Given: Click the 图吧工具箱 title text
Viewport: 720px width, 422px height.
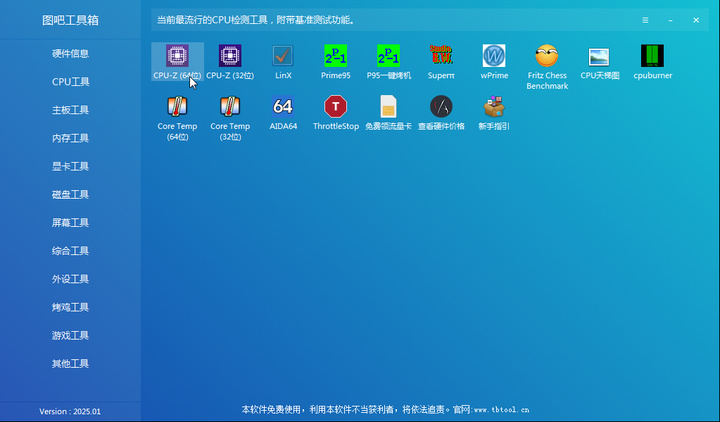Looking at the screenshot, I should click(x=70, y=20).
